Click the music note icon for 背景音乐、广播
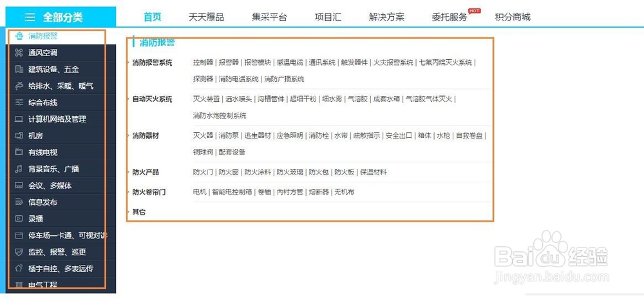 pos(19,169)
